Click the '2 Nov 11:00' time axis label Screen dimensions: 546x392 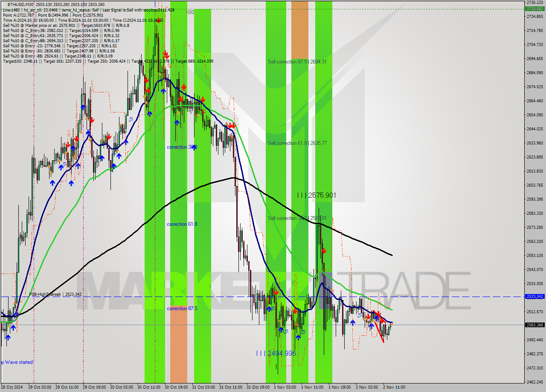click(395, 387)
